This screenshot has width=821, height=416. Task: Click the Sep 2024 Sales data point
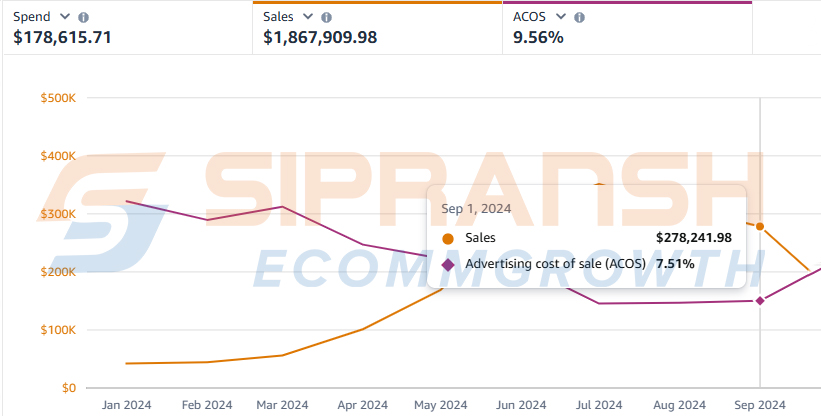click(x=760, y=226)
